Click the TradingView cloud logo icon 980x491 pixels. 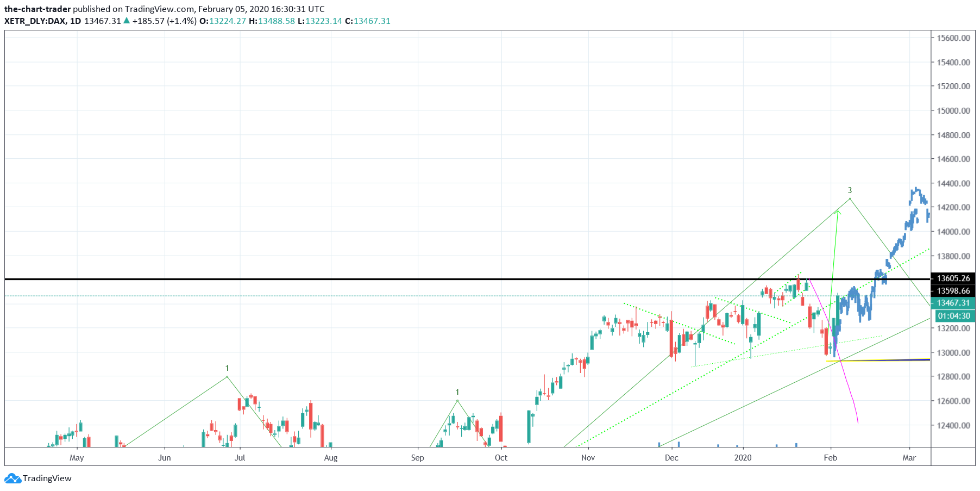point(12,478)
